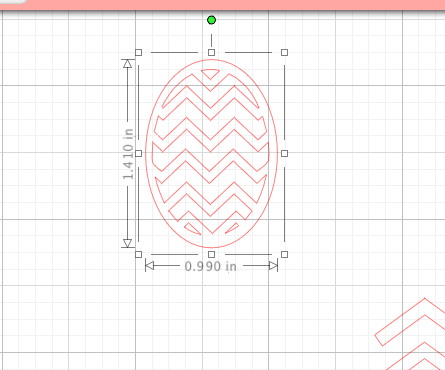Click the 0.990 in width dimension label

click(211, 266)
